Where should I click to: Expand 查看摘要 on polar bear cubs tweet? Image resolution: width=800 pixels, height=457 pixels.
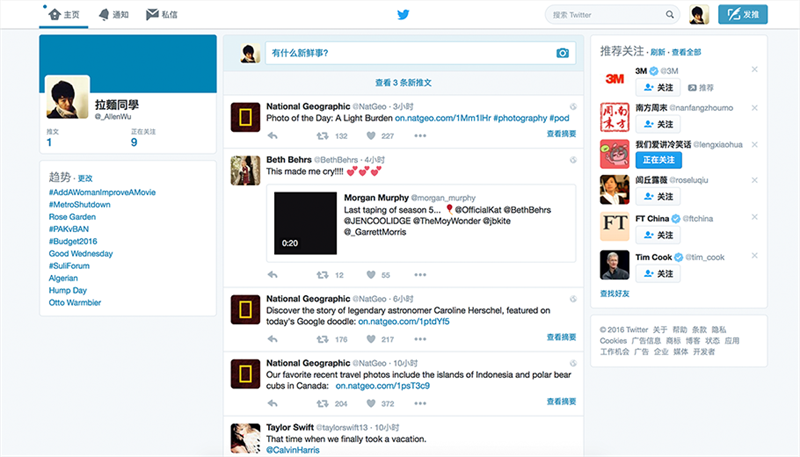point(561,401)
